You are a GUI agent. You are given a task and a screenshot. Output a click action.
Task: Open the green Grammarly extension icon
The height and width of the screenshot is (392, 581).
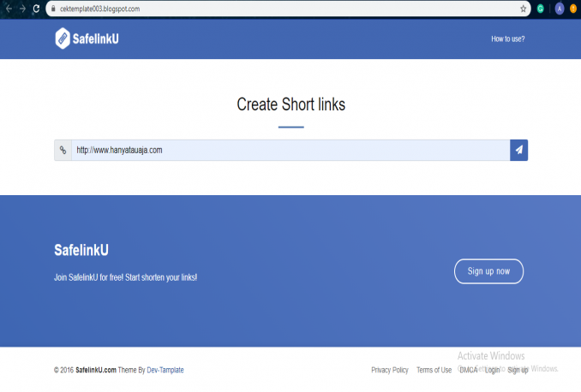coord(540,9)
